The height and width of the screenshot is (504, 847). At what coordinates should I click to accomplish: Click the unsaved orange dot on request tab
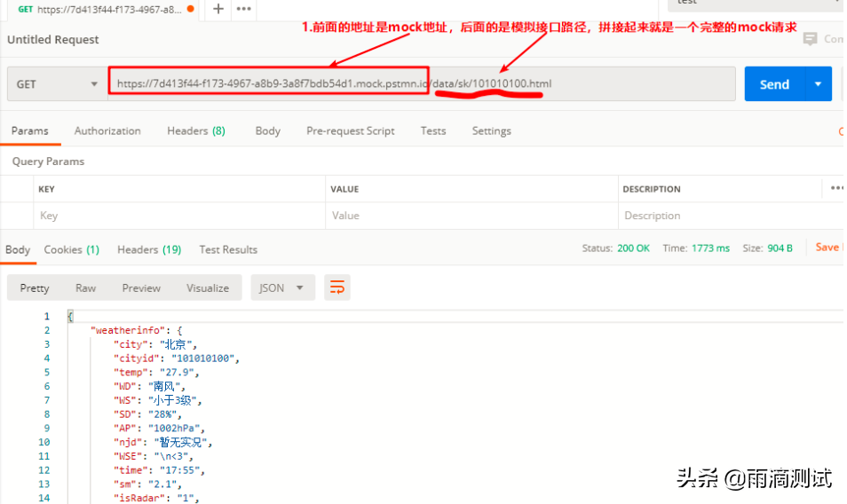tap(191, 9)
